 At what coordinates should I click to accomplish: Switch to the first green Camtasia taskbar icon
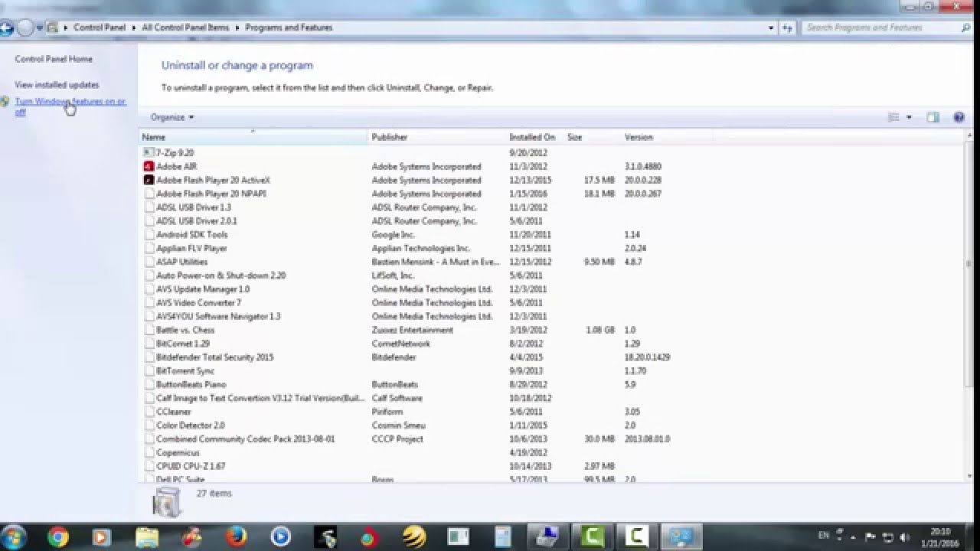[593, 538]
